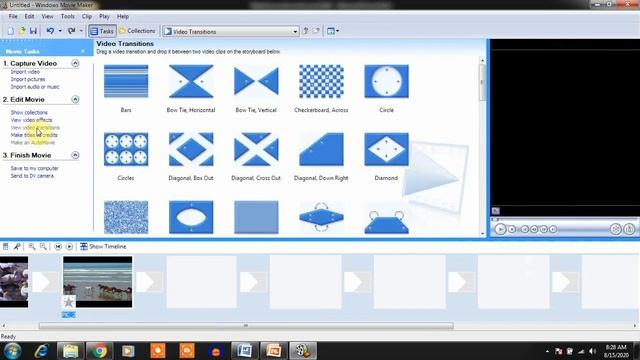Image resolution: width=640 pixels, height=360 pixels.
Task: Select the Circle transition
Action: (386, 81)
